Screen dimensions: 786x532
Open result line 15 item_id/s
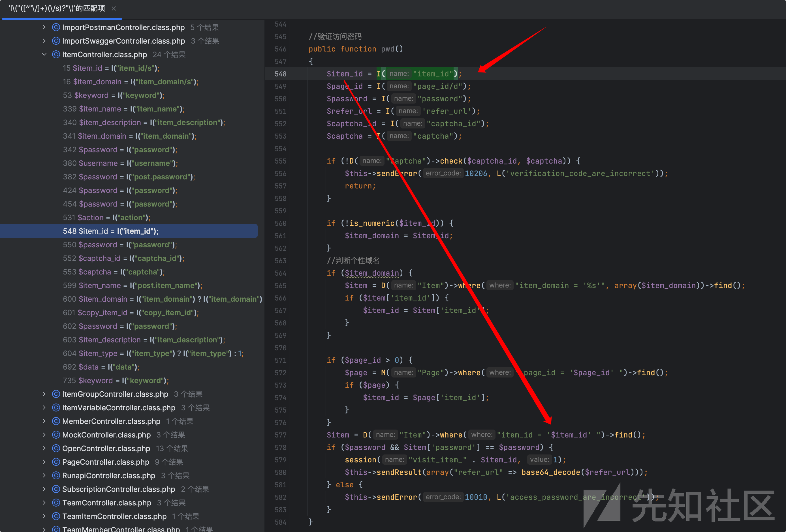pos(111,68)
